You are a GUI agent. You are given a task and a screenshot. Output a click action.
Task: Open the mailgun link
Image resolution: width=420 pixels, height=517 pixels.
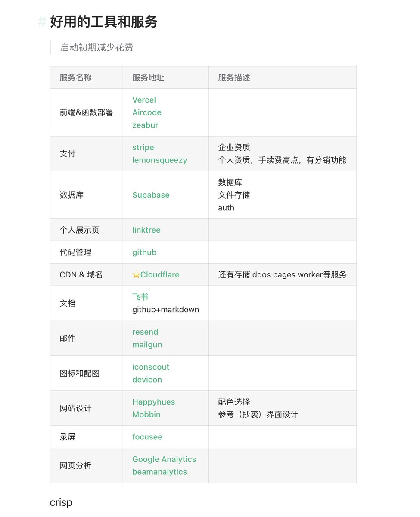pos(146,345)
